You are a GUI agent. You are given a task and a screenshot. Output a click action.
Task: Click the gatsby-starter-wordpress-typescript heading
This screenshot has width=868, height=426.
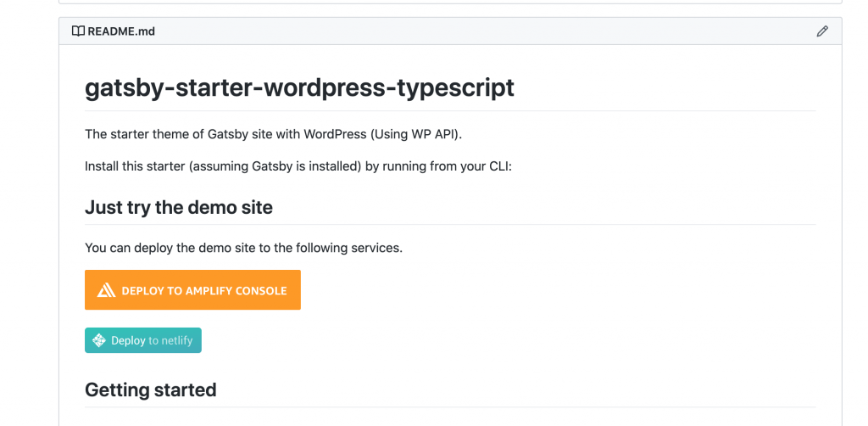coord(299,87)
